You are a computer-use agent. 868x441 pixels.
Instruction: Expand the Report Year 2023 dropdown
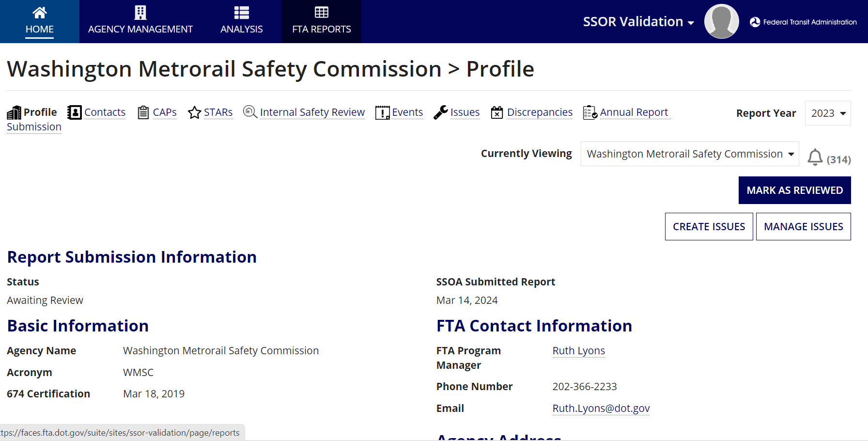828,113
